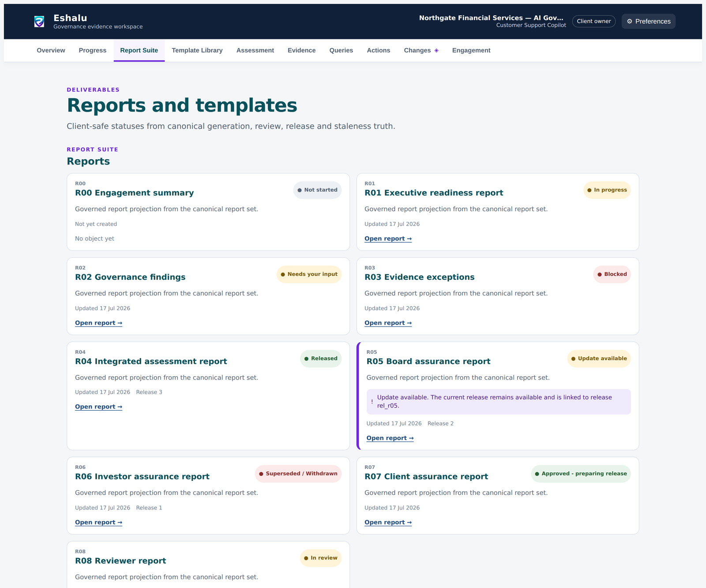
Task: Open the Actions tab
Action: [x=379, y=50]
